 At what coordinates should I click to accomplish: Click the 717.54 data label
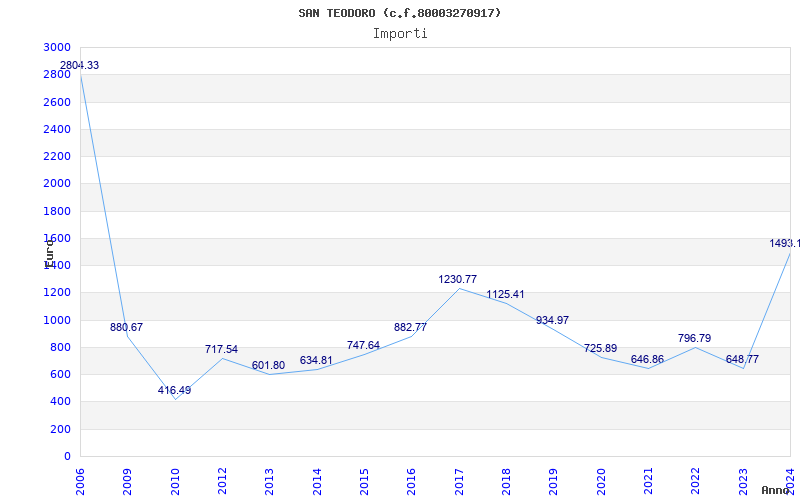(x=221, y=349)
